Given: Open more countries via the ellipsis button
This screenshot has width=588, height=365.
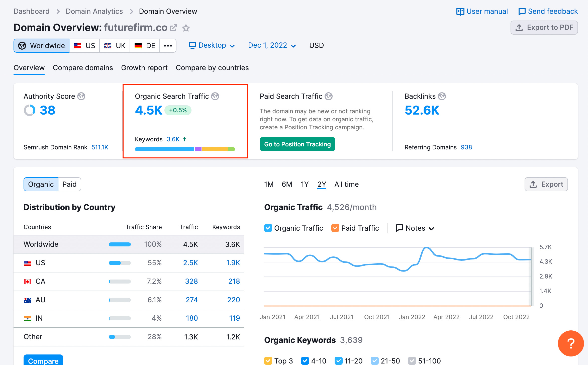Looking at the screenshot, I should click(168, 46).
